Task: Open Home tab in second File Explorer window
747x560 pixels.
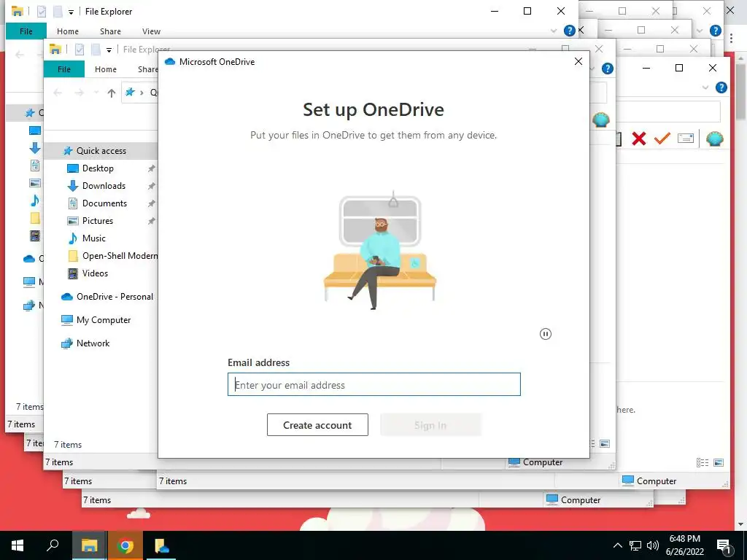Action: (105, 69)
